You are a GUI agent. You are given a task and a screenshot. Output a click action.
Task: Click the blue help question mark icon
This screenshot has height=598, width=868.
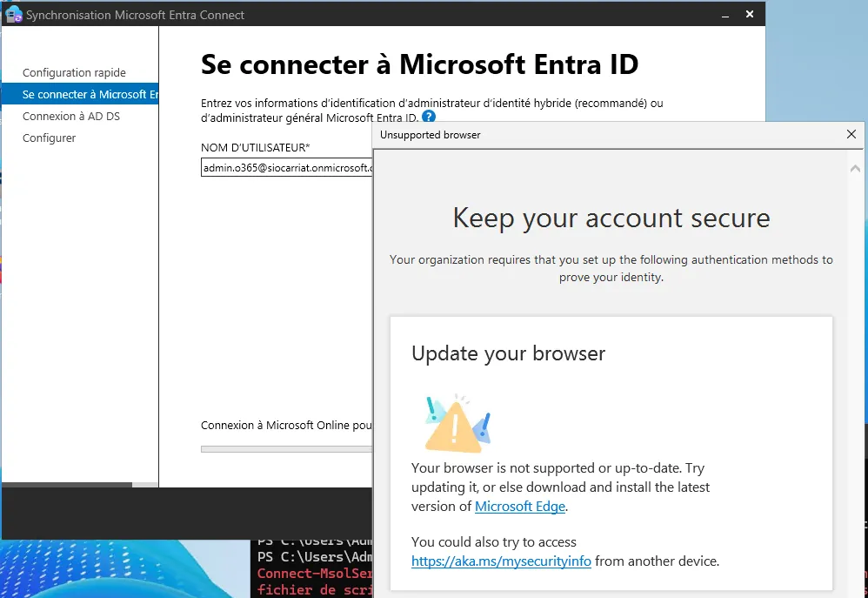coord(428,117)
